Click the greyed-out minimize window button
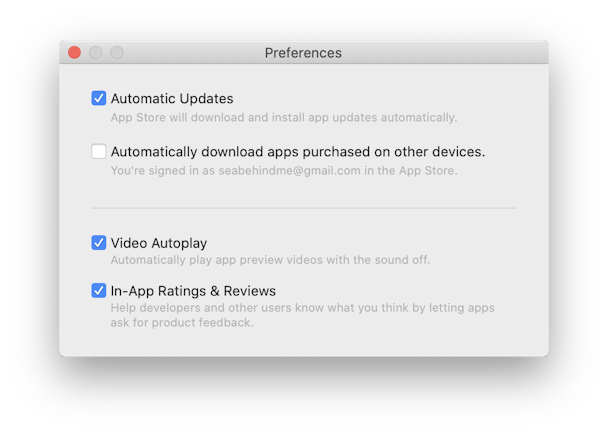Screen dimensions: 608x435 [x=95, y=52]
